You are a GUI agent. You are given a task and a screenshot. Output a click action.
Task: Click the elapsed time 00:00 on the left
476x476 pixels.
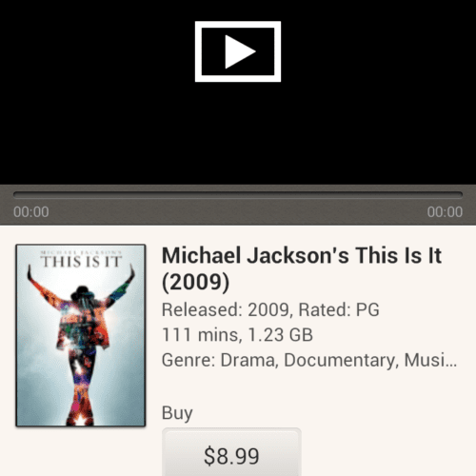[x=31, y=212]
